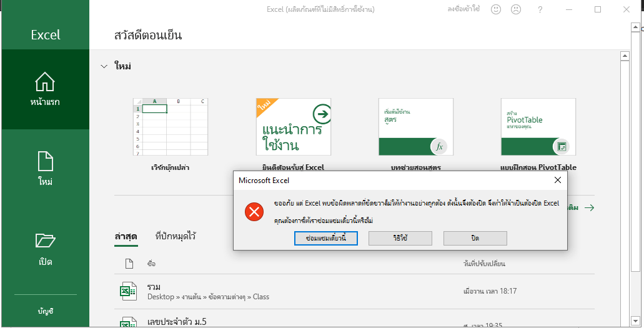
Task: Click the smiley face feedback icon
Action: tap(496, 9)
